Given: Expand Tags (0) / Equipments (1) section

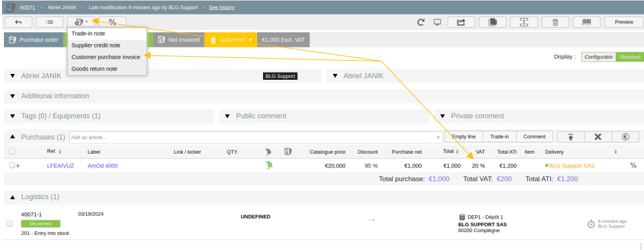Looking at the screenshot, I should tap(13, 116).
